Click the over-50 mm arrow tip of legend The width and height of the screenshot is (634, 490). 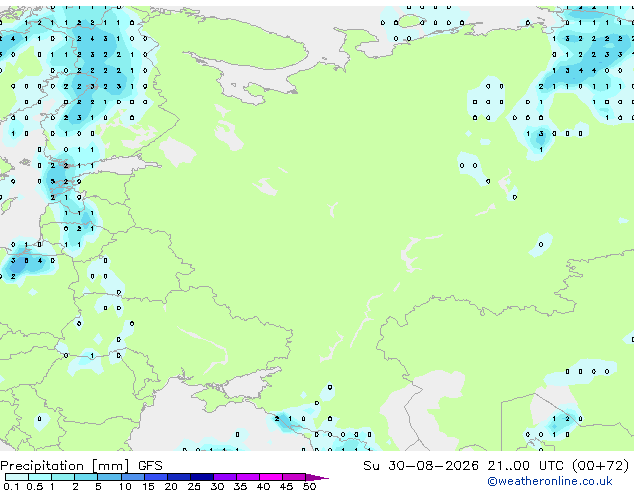[x=317, y=477]
